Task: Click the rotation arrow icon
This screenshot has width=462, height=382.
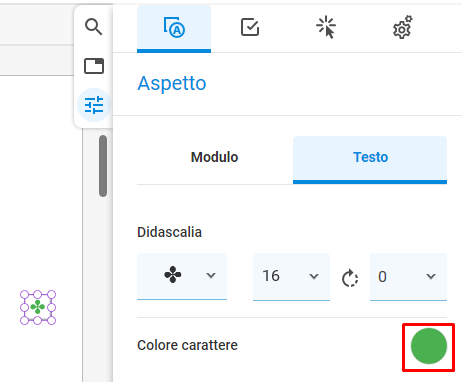Action: [x=350, y=277]
